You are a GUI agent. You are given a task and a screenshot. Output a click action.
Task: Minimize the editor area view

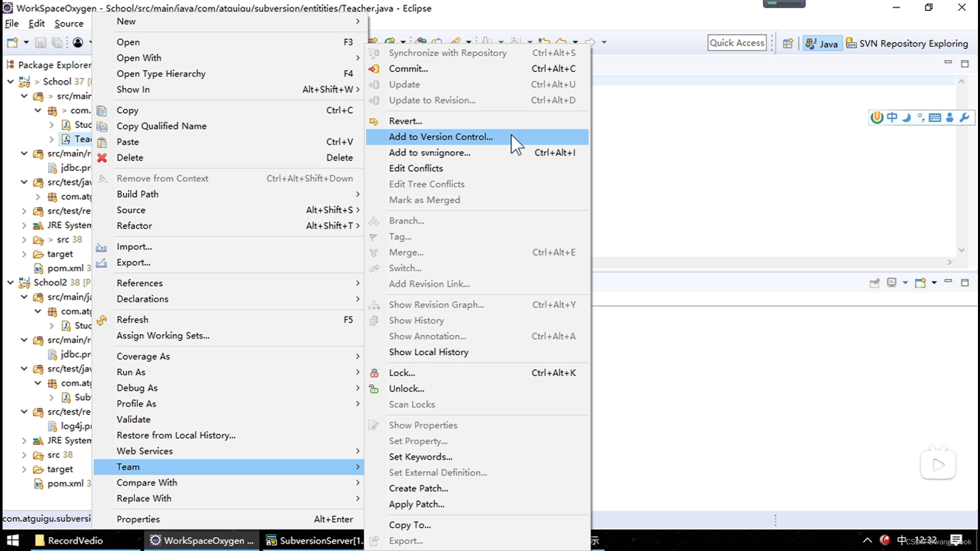click(x=948, y=63)
